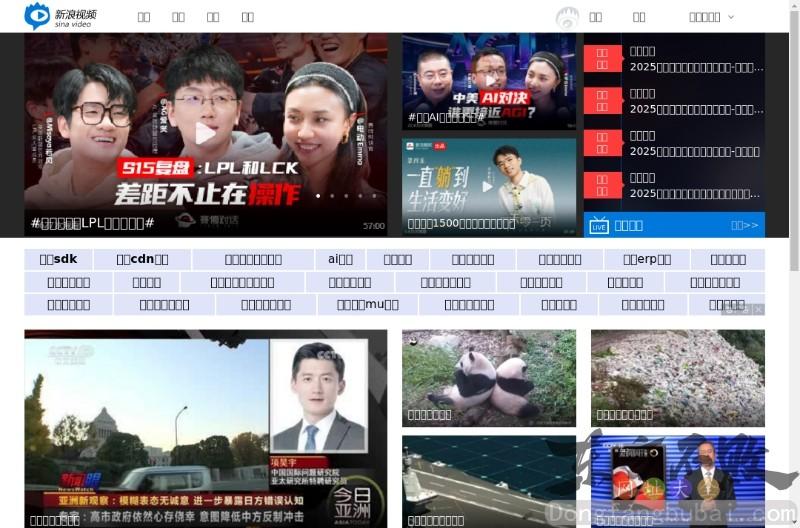Open the masked man at podium thumbnail
This screenshot has width=800, height=528.
(x=678, y=482)
